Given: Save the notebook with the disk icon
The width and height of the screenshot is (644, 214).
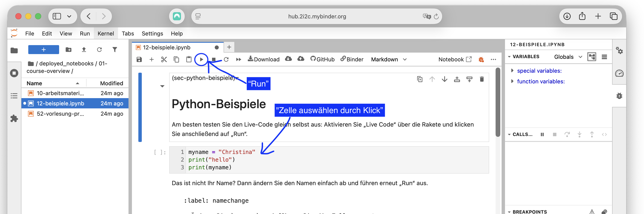Looking at the screenshot, I should (139, 59).
